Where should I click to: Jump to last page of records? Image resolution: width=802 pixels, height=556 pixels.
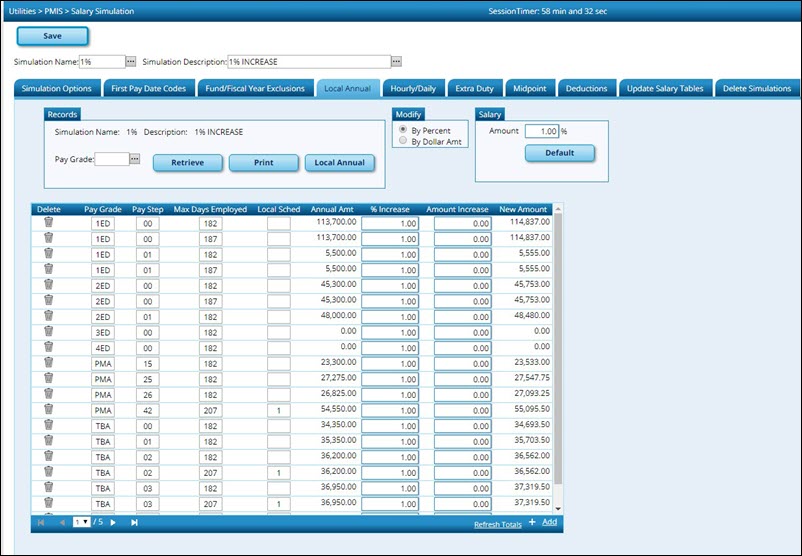(x=134, y=522)
